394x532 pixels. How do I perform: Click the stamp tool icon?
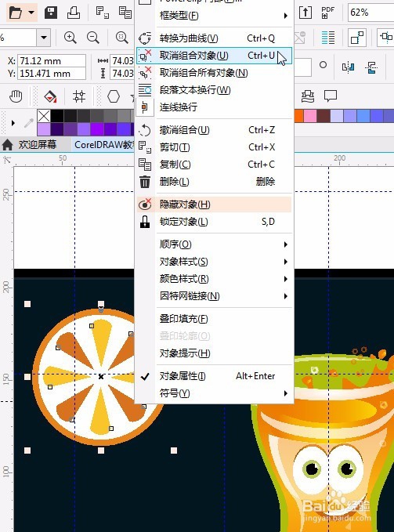(x=308, y=96)
